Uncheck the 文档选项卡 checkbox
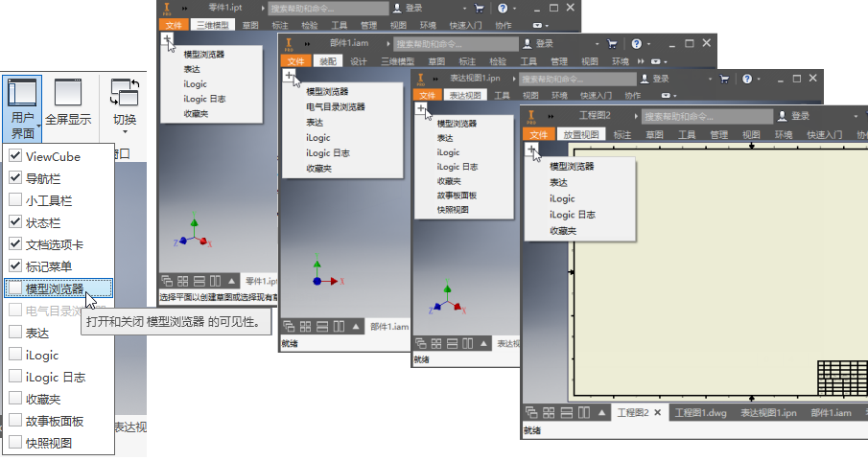Viewport: 868px width, 461px height. (15, 243)
